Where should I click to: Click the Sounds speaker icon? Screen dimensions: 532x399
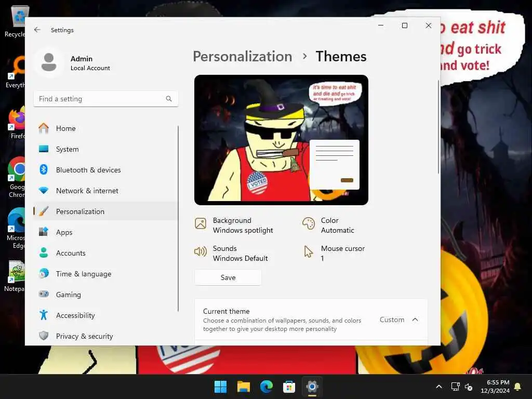click(x=201, y=251)
